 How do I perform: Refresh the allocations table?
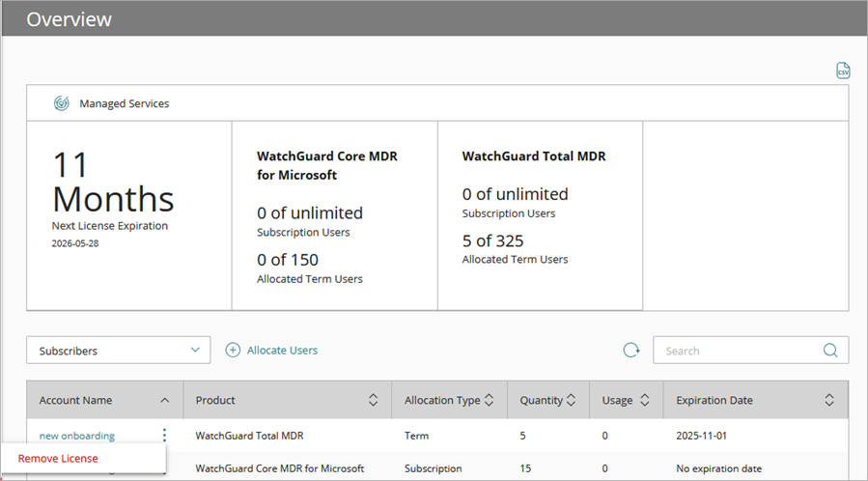pyautogui.click(x=631, y=351)
